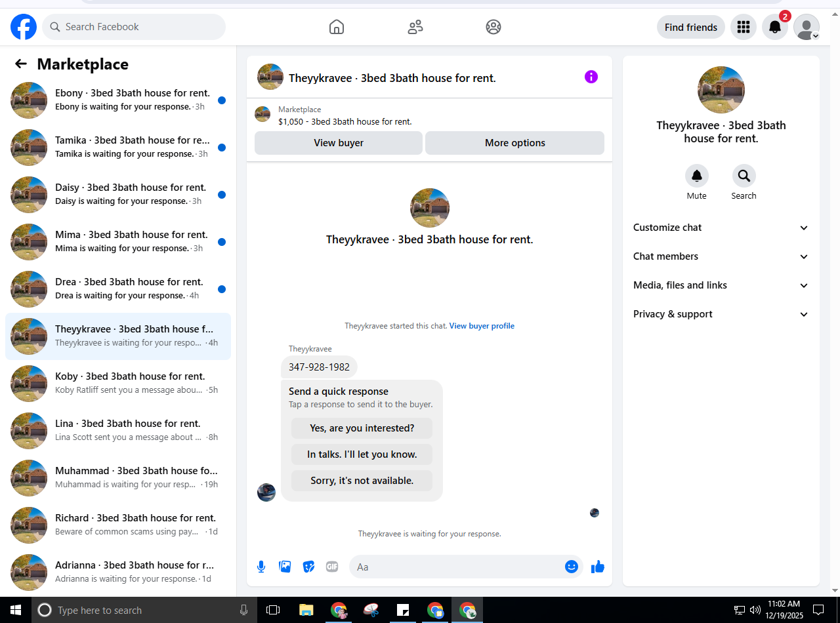Screen dimensions: 840x623
Task: Attach a photo with the image icon
Action: pos(285,567)
